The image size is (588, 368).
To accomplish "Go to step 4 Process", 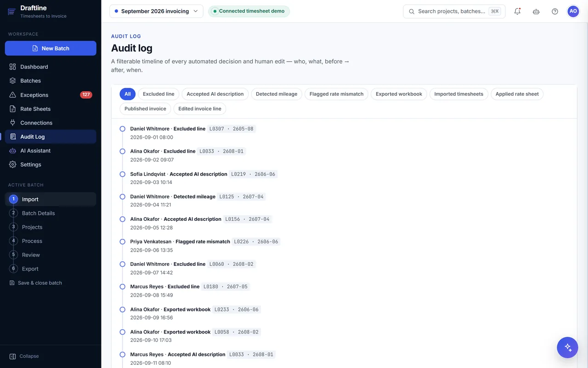I will pos(51,241).
